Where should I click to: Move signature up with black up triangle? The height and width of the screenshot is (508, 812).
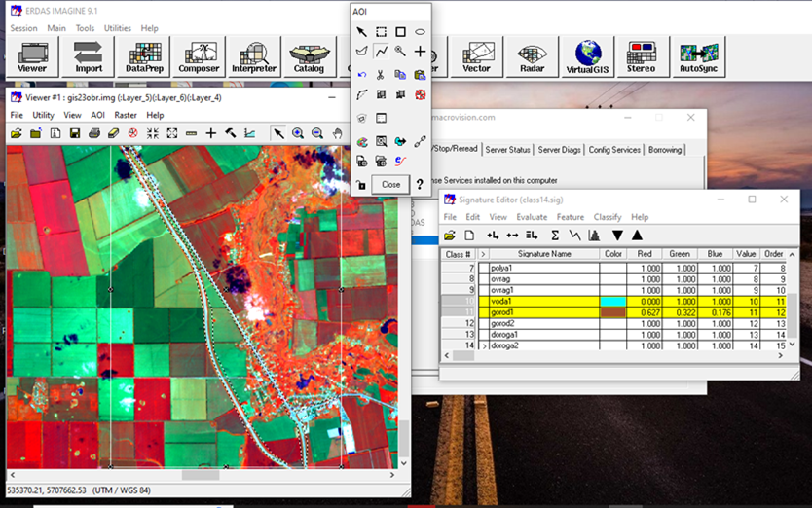637,236
